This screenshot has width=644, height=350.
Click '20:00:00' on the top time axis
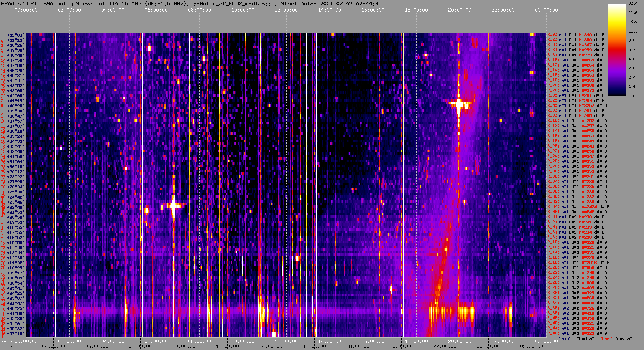[460, 10]
